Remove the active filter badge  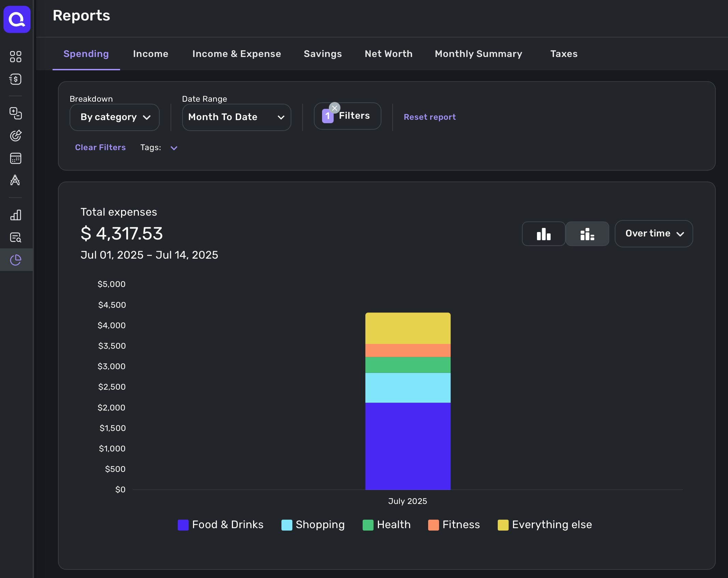[335, 108]
